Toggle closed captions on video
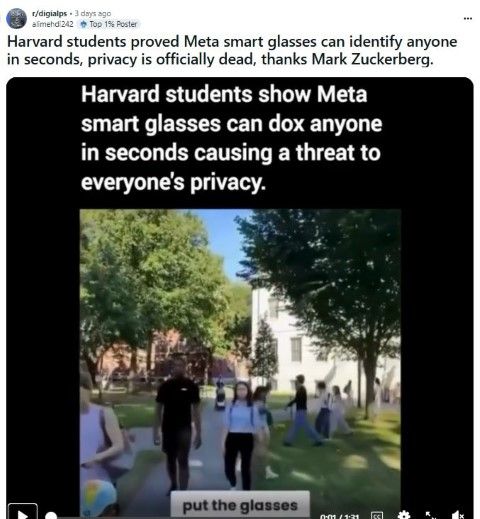The image size is (480, 519). 377,515
